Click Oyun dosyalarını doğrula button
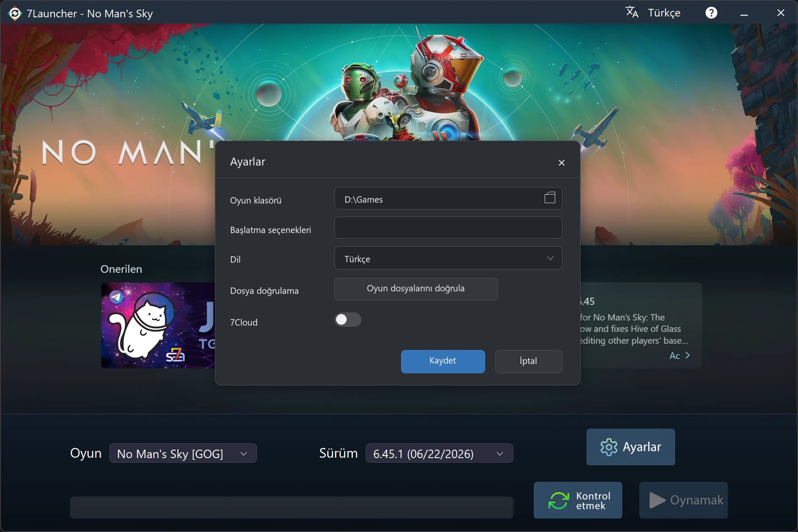The width and height of the screenshot is (798, 532). tap(416, 289)
